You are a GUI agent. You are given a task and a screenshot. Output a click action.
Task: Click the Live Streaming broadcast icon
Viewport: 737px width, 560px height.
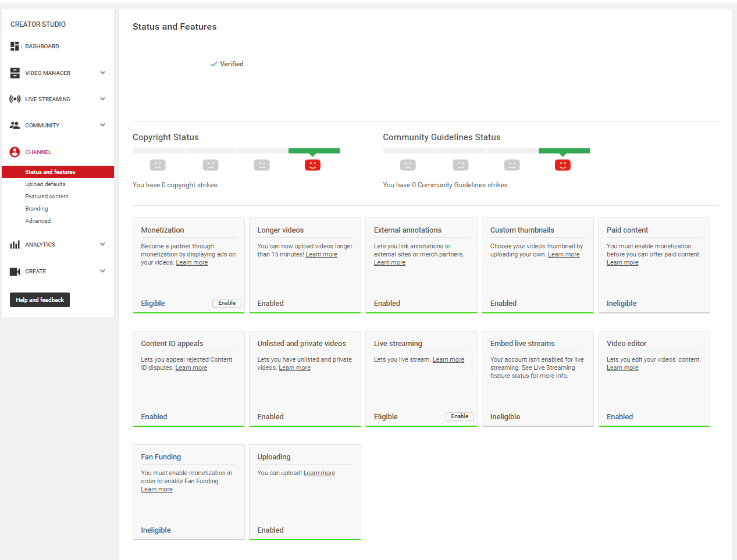coord(15,99)
